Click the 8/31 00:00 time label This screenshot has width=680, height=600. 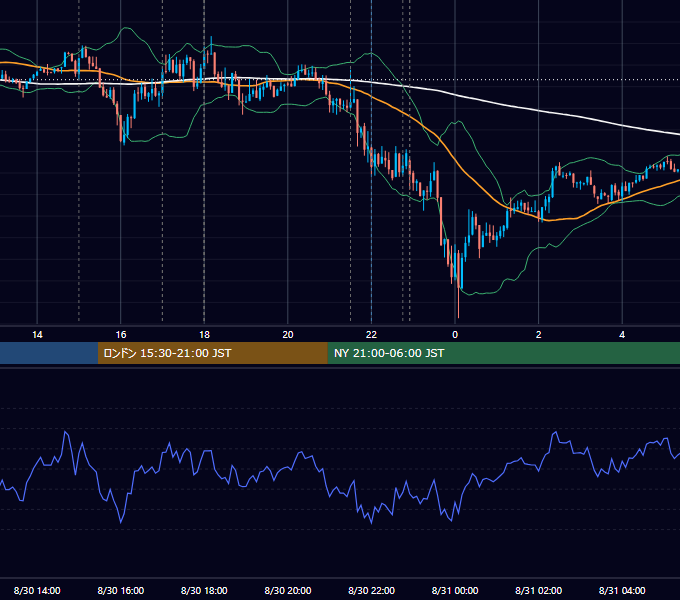455,590
